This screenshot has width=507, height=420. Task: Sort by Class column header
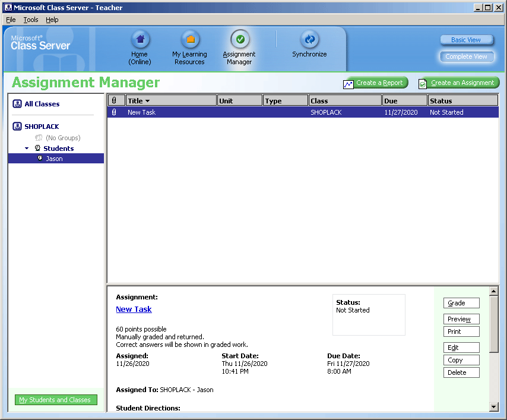345,100
